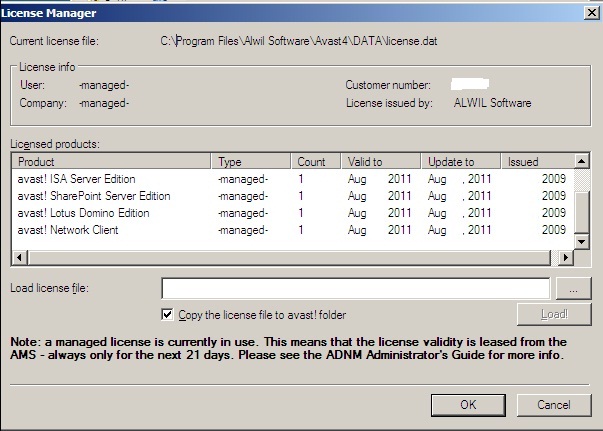
Task: Select the avast! Network Client row
Action: [x=292, y=230]
